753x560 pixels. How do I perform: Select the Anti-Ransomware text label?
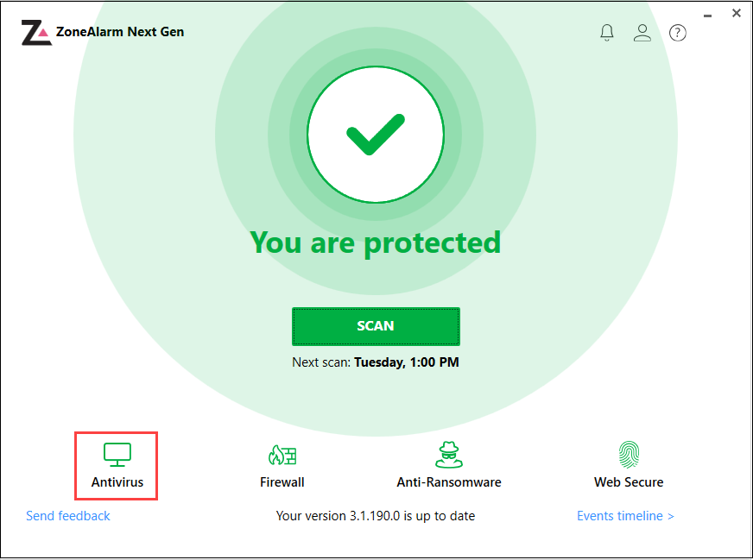[x=448, y=482]
